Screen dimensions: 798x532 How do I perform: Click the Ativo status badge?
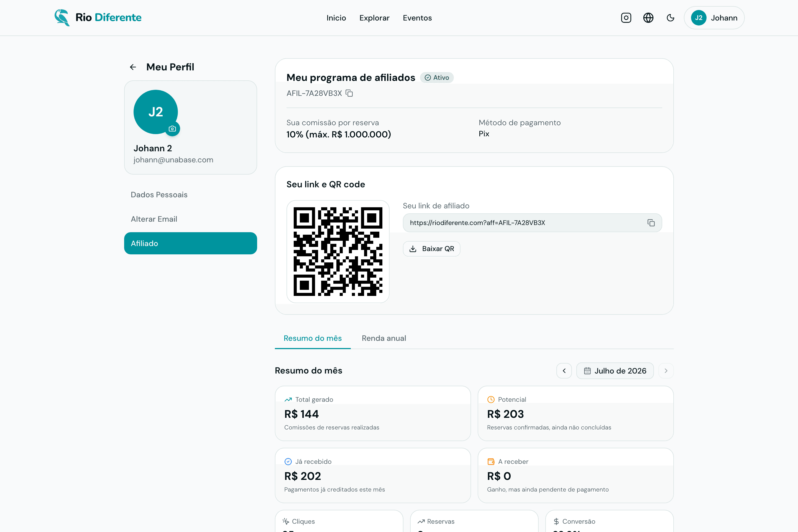pos(437,78)
